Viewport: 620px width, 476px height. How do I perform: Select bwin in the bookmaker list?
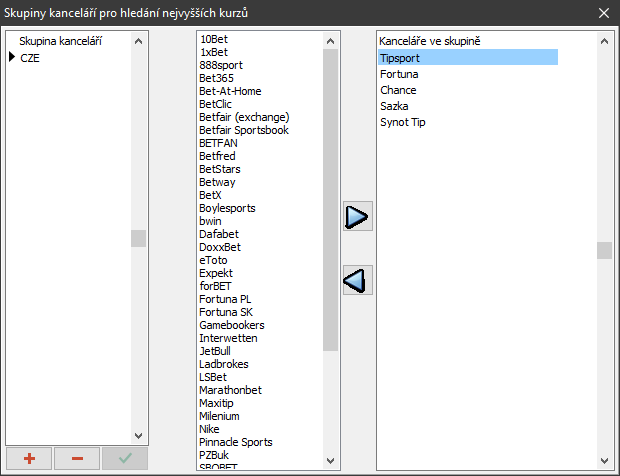click(x=210, y=221)
